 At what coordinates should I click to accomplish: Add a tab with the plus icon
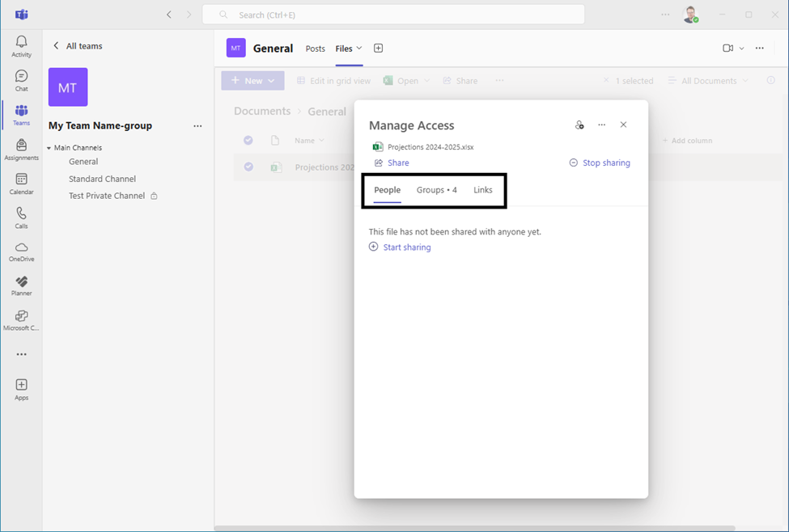click(378, 49)
